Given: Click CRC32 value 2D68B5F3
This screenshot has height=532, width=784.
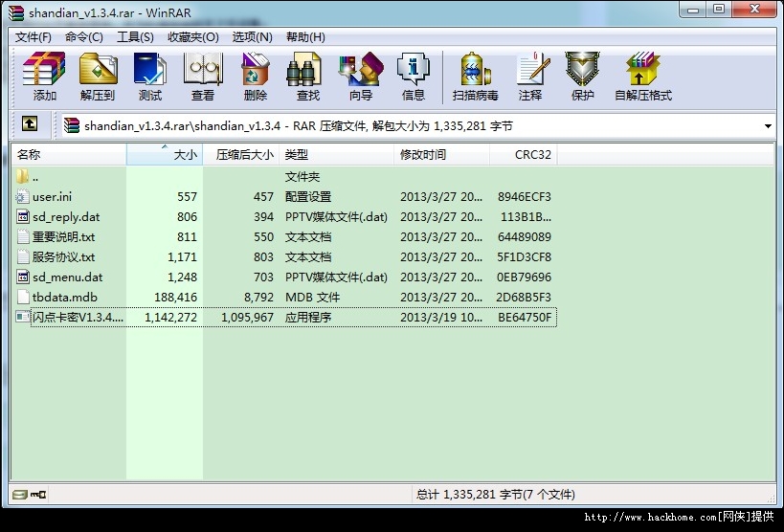Looking at the screenshot, I should (524, 297).
